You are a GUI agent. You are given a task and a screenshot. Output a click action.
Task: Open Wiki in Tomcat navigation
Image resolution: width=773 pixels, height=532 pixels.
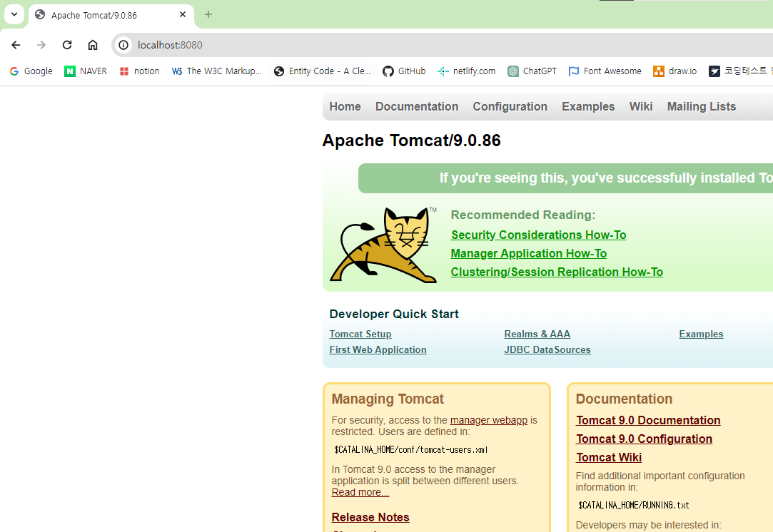point(641,106)
